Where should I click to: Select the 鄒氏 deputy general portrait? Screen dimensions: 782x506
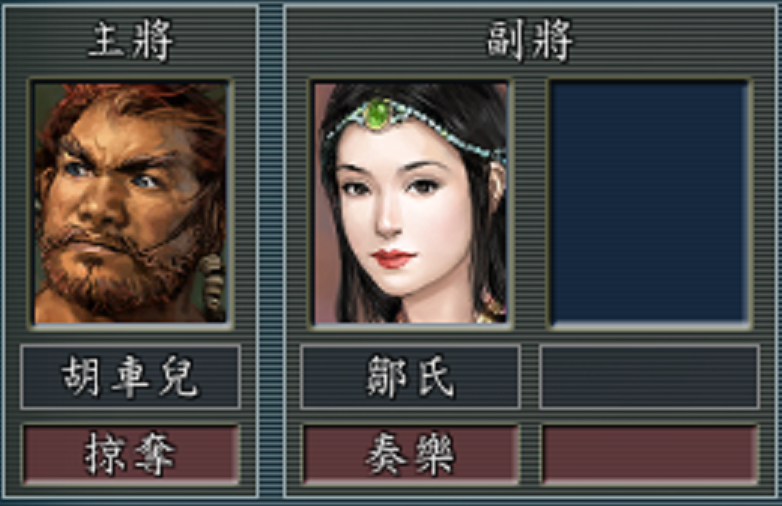point(410,203)
